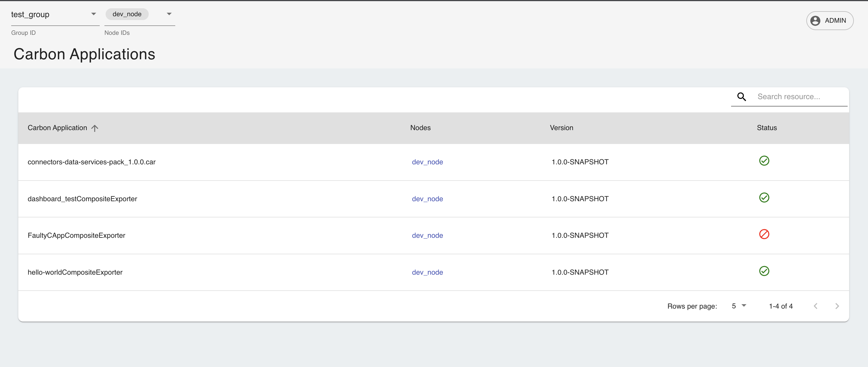The width and height of the screenshot is (868, 367).
Task: Click the Version column header
Action: coord(561,128)
